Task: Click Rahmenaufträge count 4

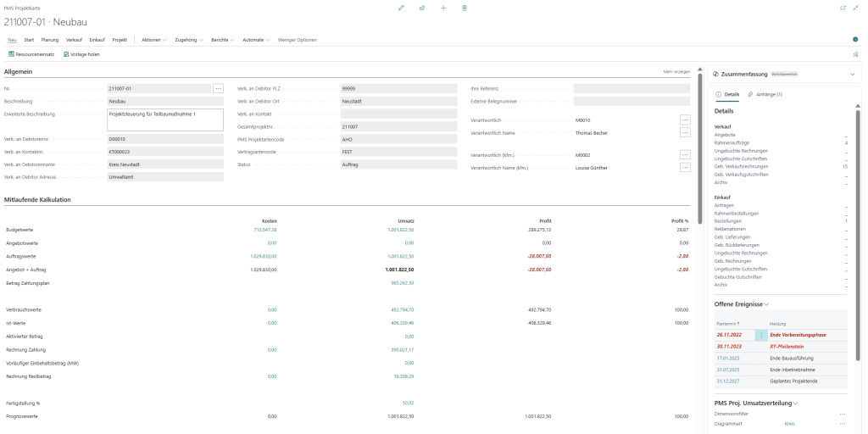Action: click(846, 142)
